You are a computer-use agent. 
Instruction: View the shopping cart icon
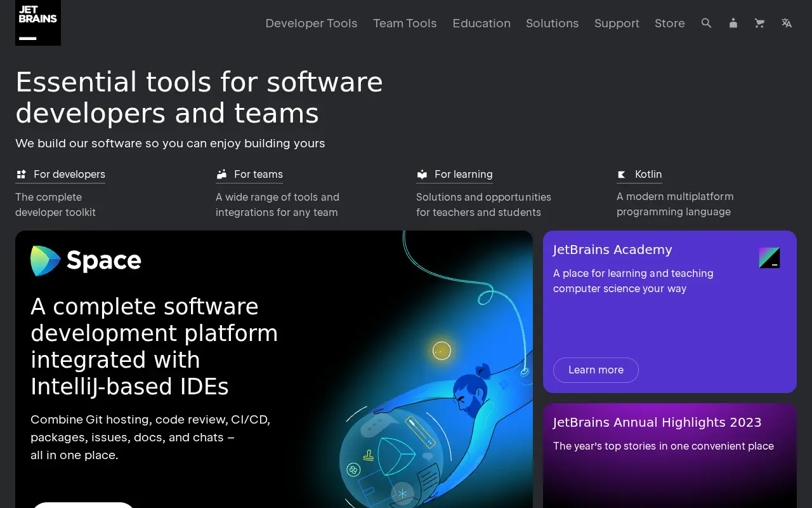pyautogui.click(x=759, y=23)
